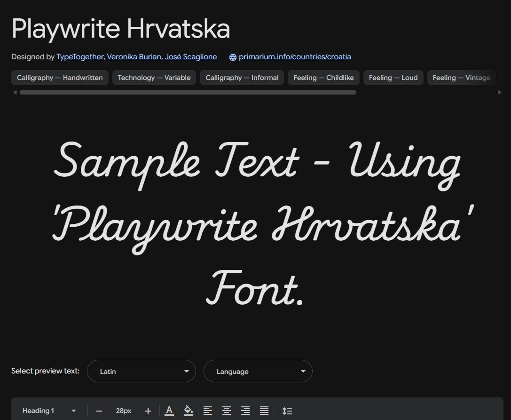Open line spacing options

[x=287, y=411]
